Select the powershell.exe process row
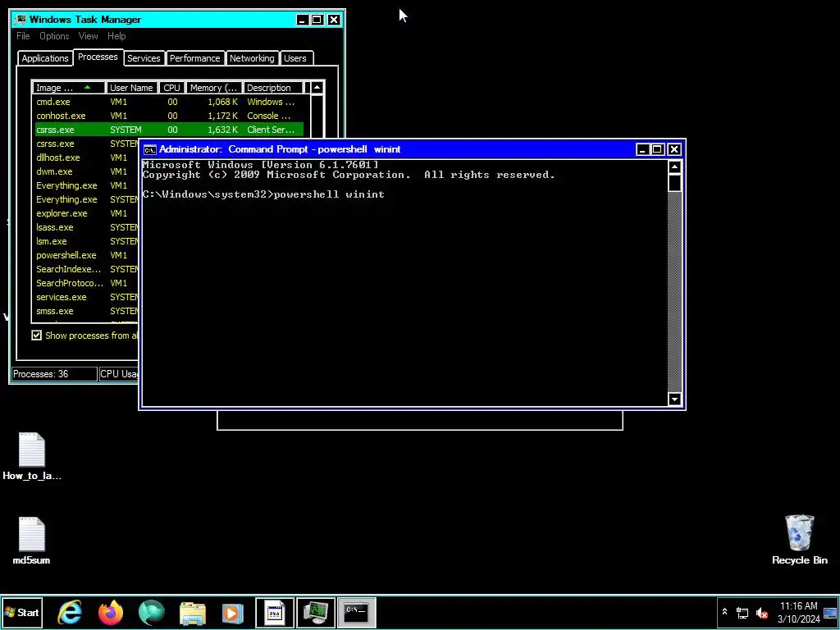840x630 pixels. 85,255
